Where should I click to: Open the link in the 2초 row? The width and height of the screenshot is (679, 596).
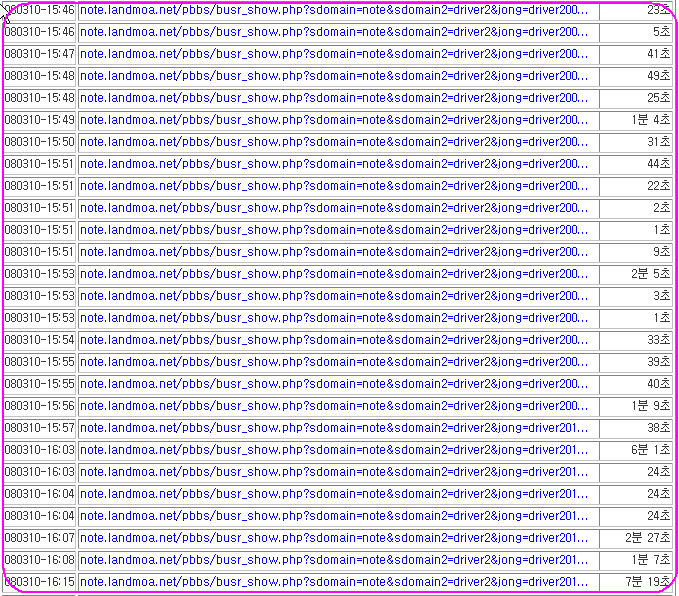click(334, 208)
